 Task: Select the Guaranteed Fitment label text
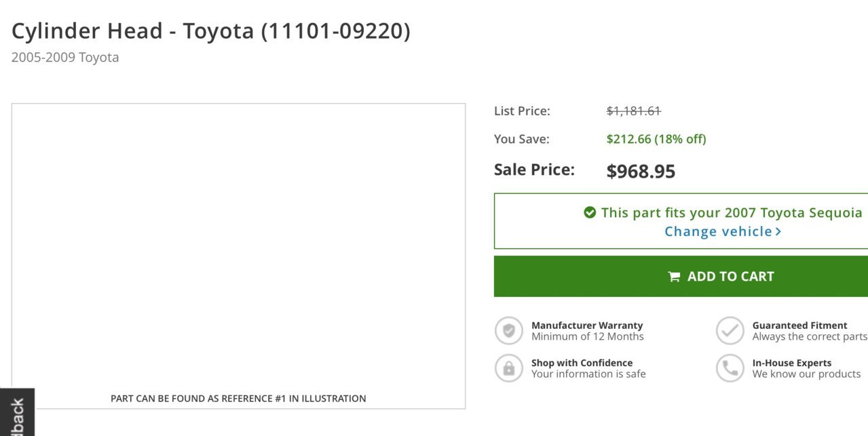(x=799, y=325)
